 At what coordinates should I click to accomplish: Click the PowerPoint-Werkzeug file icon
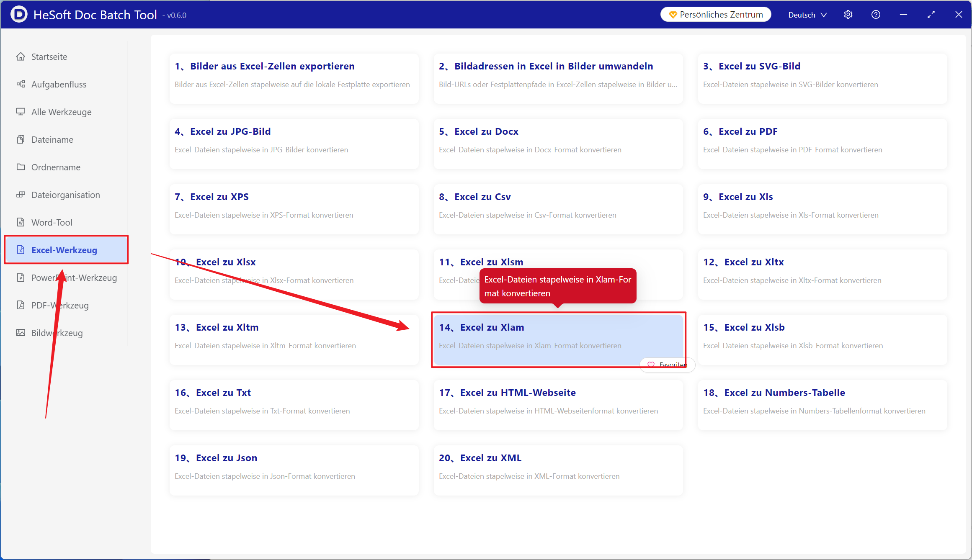pyautogui.click(x=21, y=277)
